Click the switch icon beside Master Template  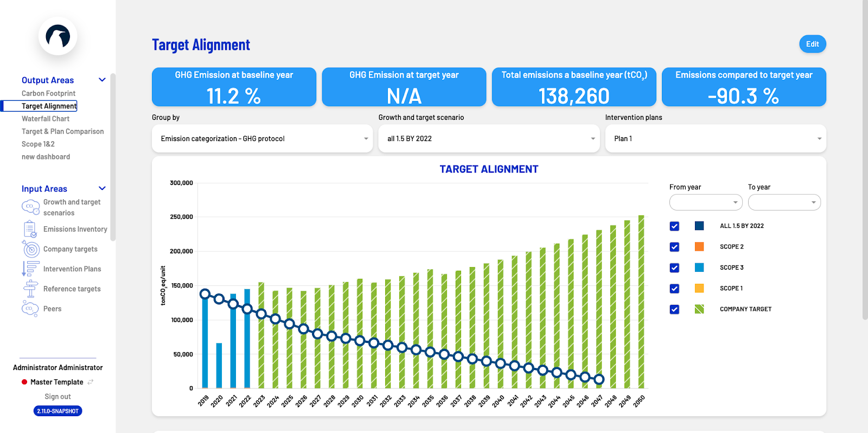coord(91,382)
